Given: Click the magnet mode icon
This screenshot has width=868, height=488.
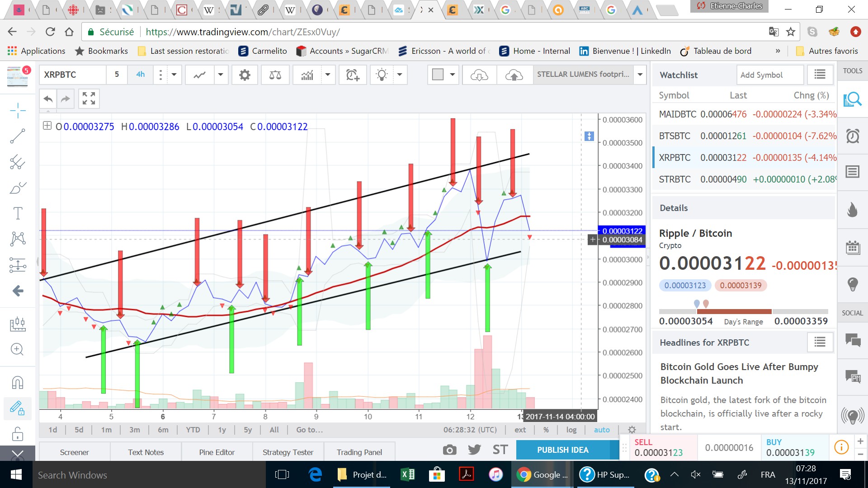Looking at the screenshot, I should coord(18,383).
